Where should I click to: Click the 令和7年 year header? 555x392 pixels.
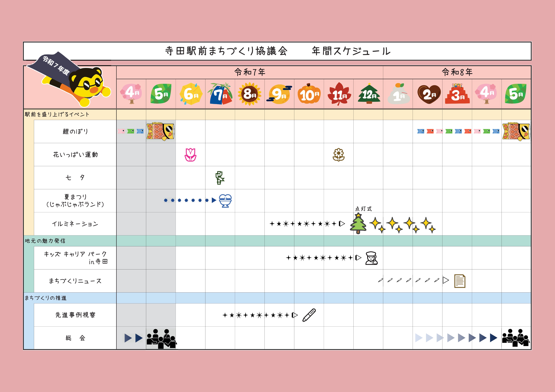[250, 72]
